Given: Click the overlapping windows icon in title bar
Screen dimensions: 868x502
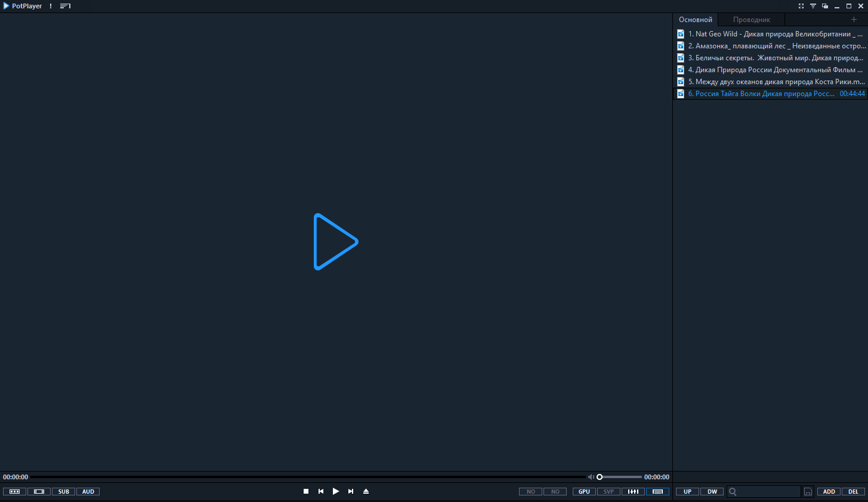Looking at the screenshot, I should coord(825,6).
